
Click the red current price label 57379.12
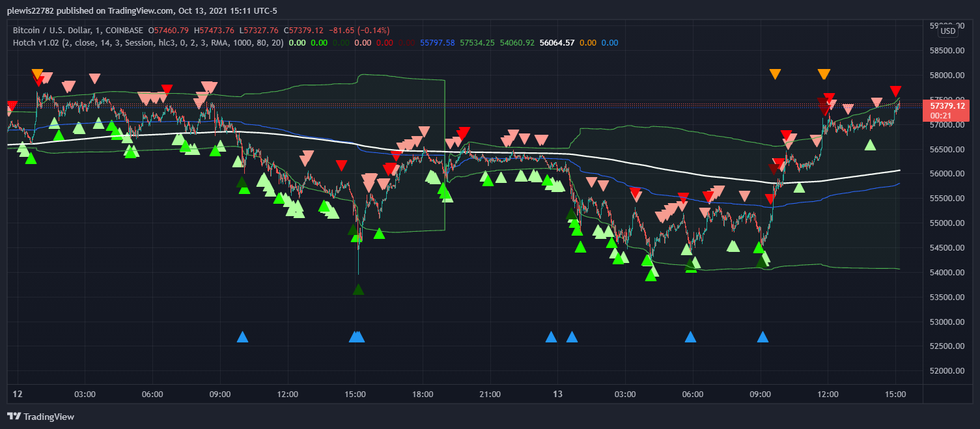[947, 105]
